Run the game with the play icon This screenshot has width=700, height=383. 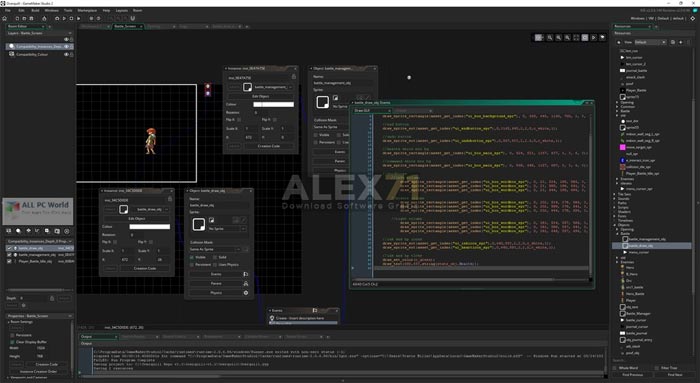tap(64, 18)
